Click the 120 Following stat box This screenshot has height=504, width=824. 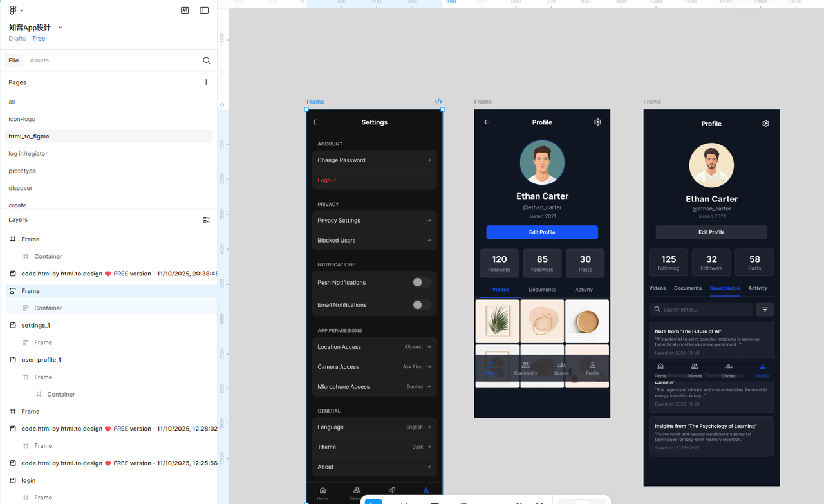499,263
